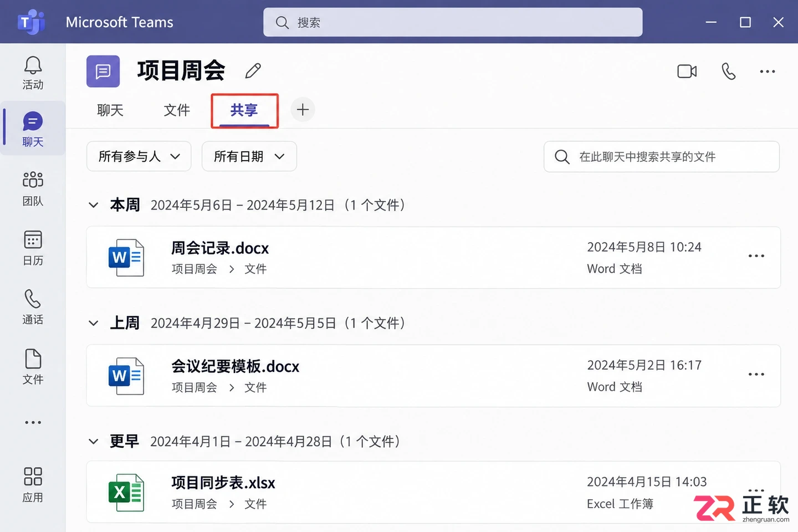This screenshot has width=798, height=532.
Task: Click the Word icon of 会议纪要模板.docx
Action: click(126, 376)
